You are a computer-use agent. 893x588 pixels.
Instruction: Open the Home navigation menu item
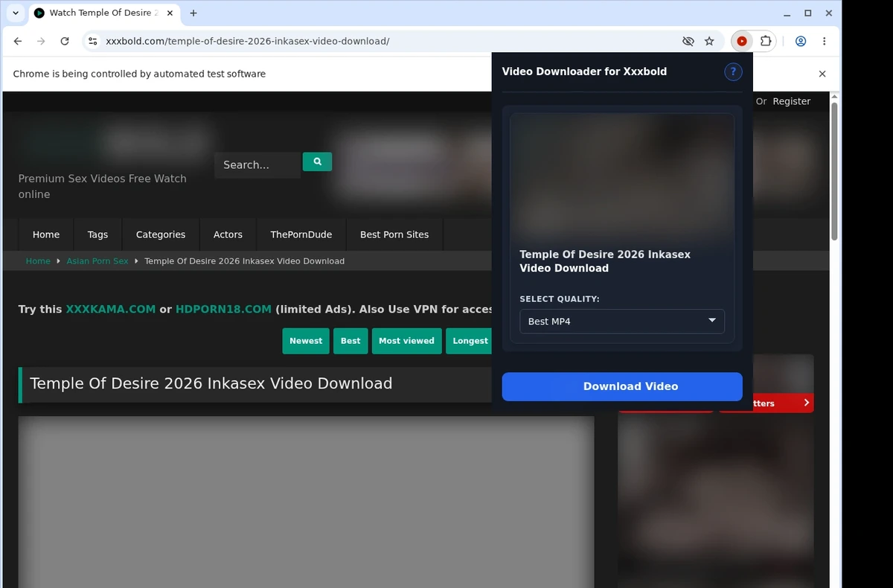coord(46,234)
